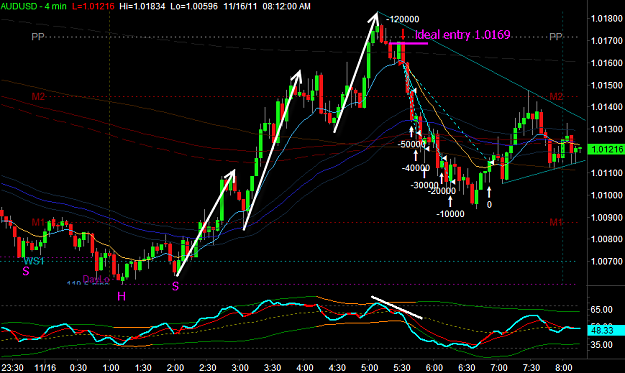625x373 pixels.
Task: Click the 1.01800 price axis label
Action: point(606,18)
